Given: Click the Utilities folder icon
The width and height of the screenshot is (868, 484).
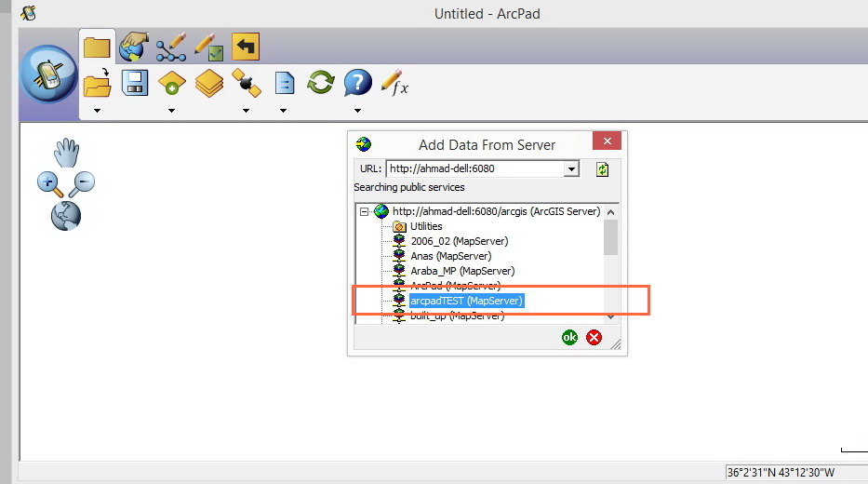Looking at the screenshot, I should click(399, 226).
